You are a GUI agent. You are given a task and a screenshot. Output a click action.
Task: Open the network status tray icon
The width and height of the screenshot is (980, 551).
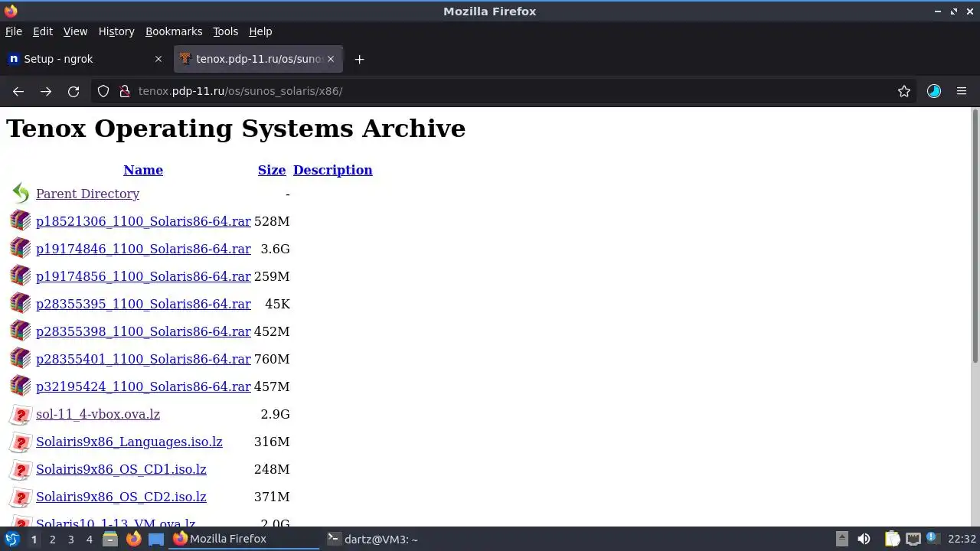(913, 539)
